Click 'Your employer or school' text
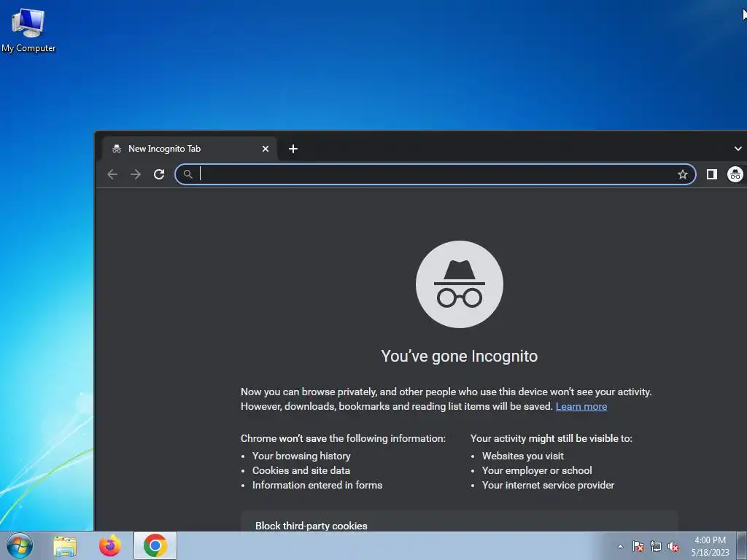 coord(537,470)
